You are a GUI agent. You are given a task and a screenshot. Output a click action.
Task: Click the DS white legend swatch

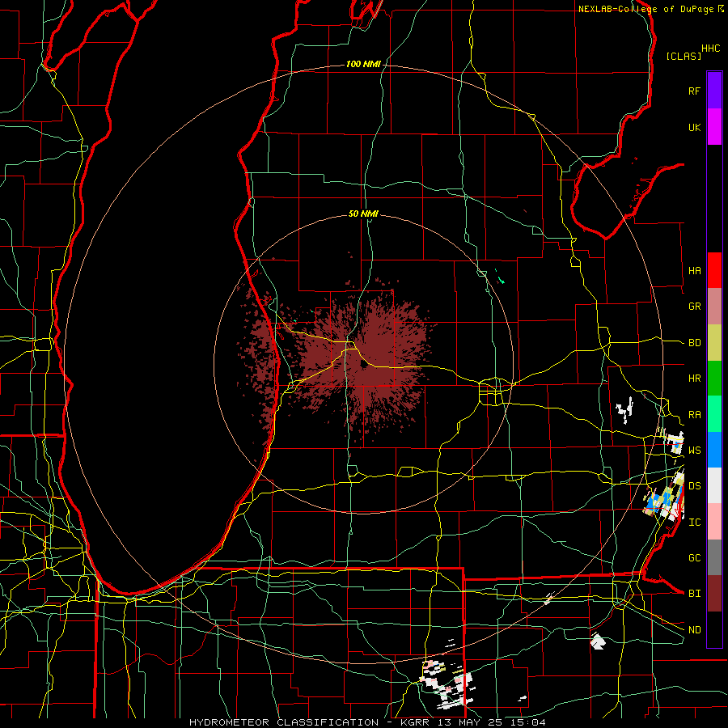714,485
